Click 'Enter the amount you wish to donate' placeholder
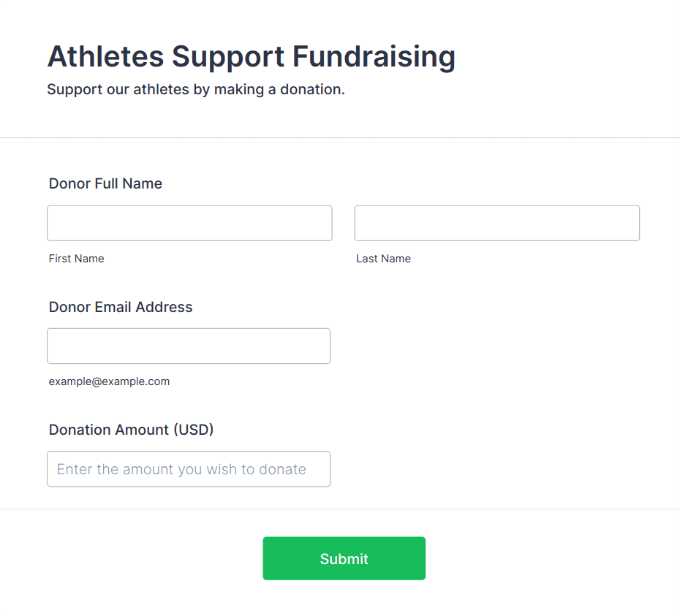Viewport: 680px width, 616px height. 181,469
